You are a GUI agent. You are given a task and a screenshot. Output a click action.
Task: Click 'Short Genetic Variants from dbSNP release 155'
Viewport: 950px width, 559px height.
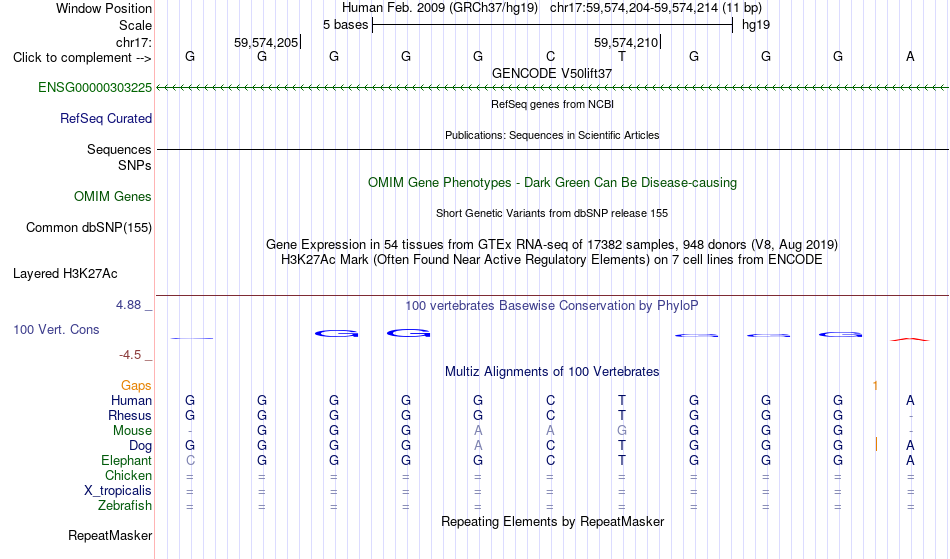click(552, 213)
